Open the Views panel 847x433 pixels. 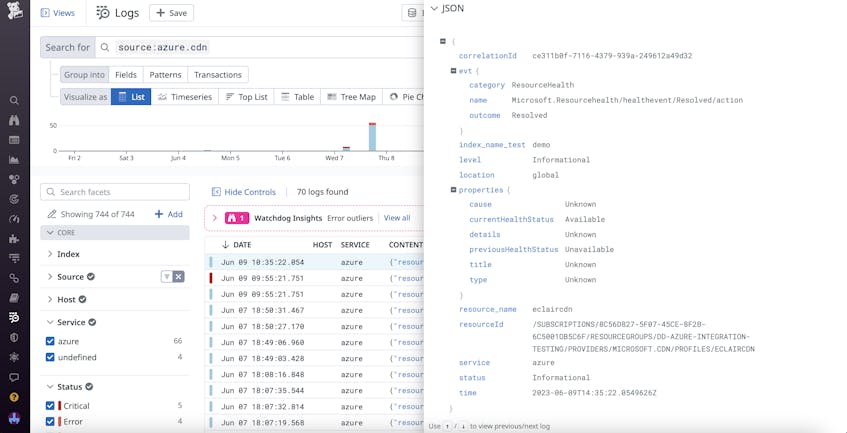[x=58, y=13]
